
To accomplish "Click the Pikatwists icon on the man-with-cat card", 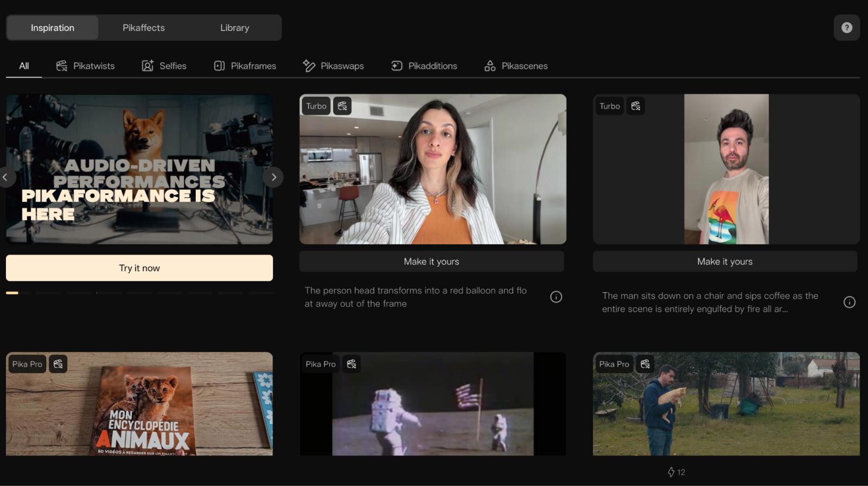I will [x=645, y=364].
